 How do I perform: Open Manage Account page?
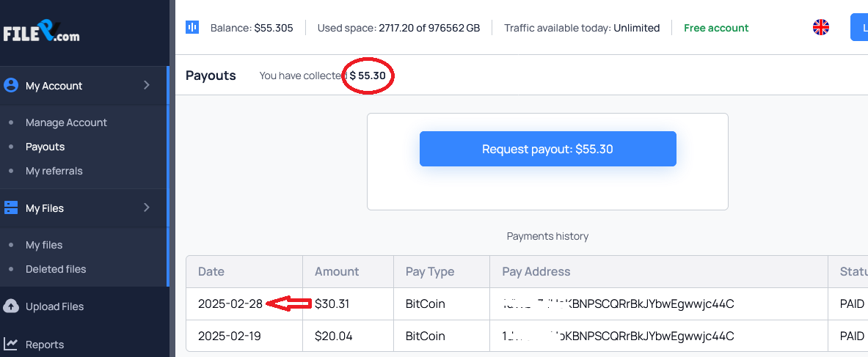coord(66,122)
